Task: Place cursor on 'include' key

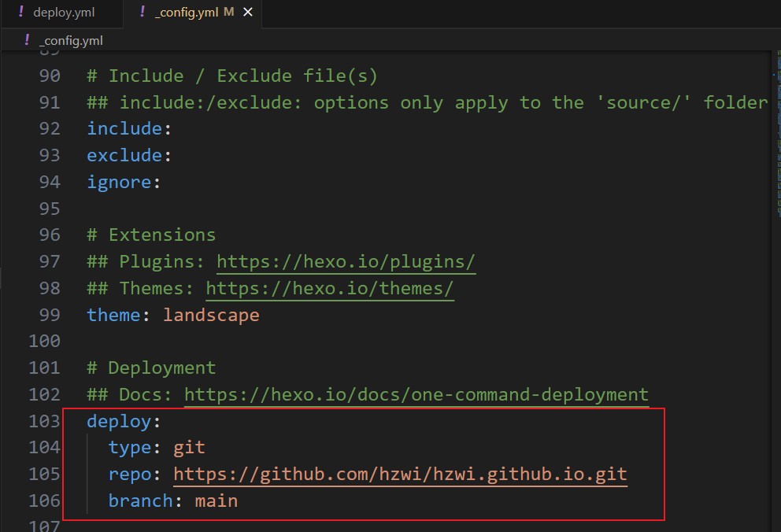Action: (x=124, y=129)
